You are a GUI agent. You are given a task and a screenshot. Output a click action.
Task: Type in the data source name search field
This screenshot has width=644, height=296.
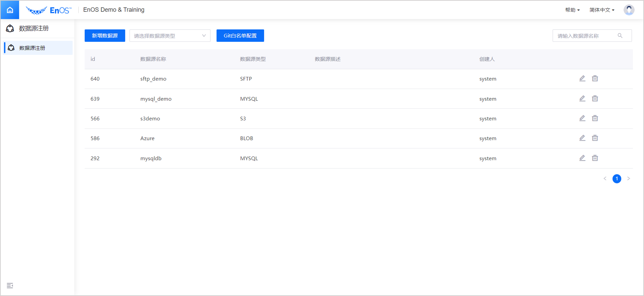[585, 36]
